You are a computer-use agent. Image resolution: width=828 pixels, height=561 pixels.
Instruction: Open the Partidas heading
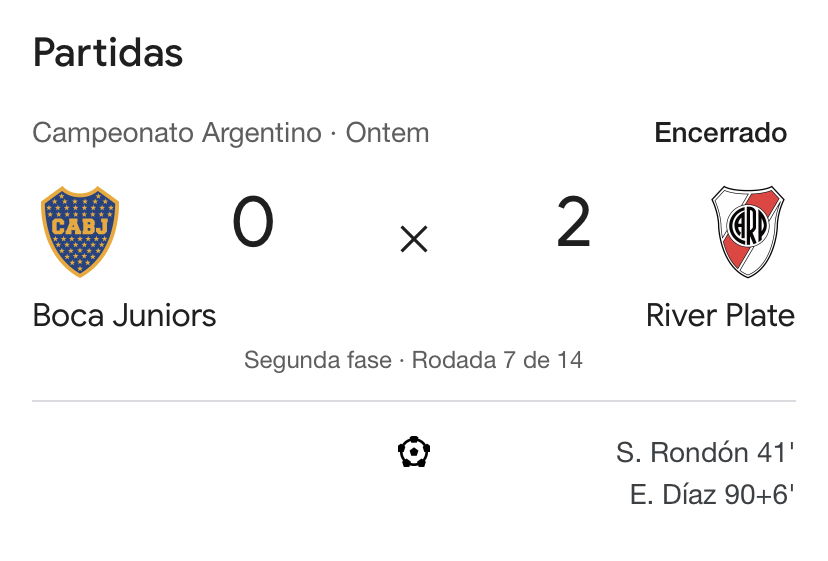pyautogui.click(x=108, y=53)
